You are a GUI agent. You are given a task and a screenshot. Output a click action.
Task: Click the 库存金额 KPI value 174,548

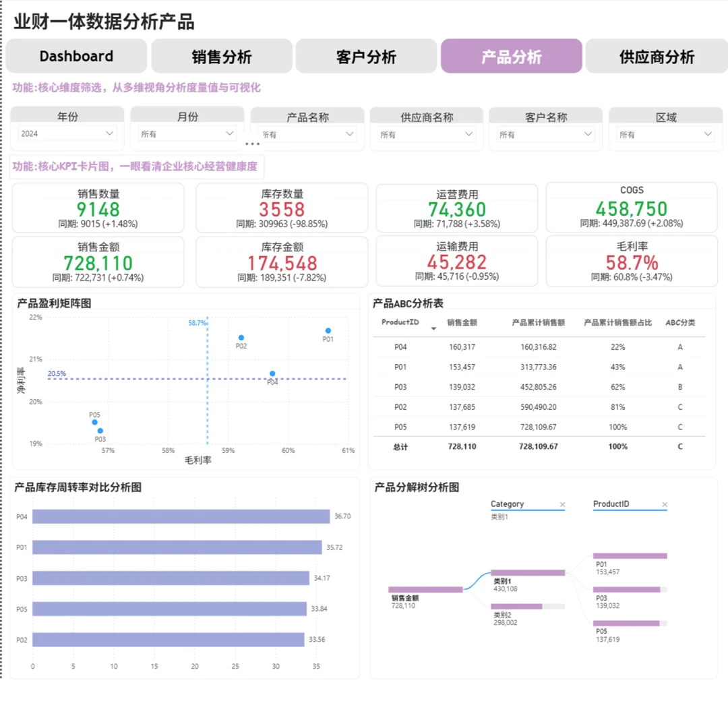coord(282,264)
